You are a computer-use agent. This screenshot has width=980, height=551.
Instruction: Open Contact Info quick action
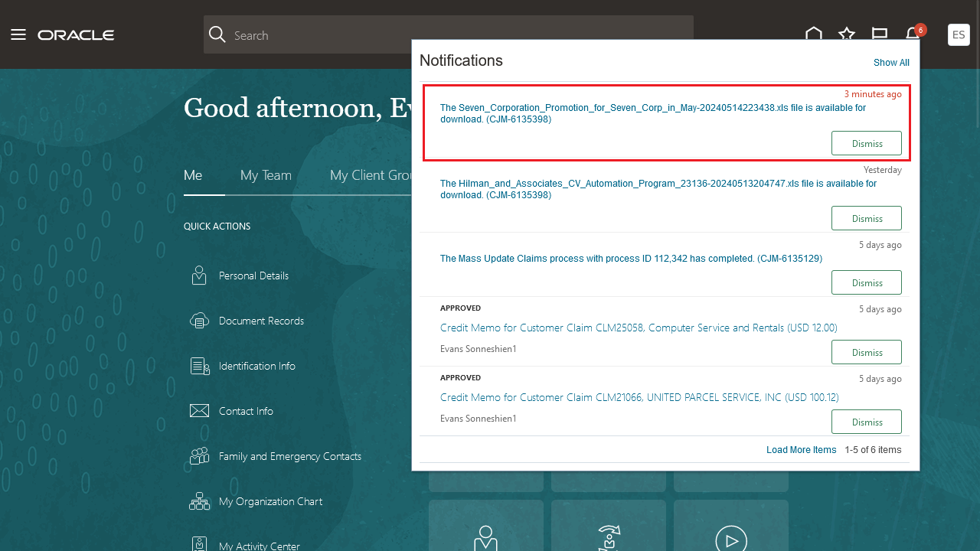pyautogui.click(x=246, y=411)
